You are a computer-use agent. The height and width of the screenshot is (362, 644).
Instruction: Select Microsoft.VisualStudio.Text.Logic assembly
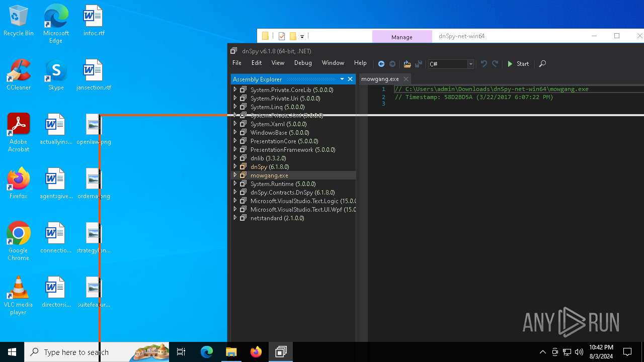[x=303, y=201]
